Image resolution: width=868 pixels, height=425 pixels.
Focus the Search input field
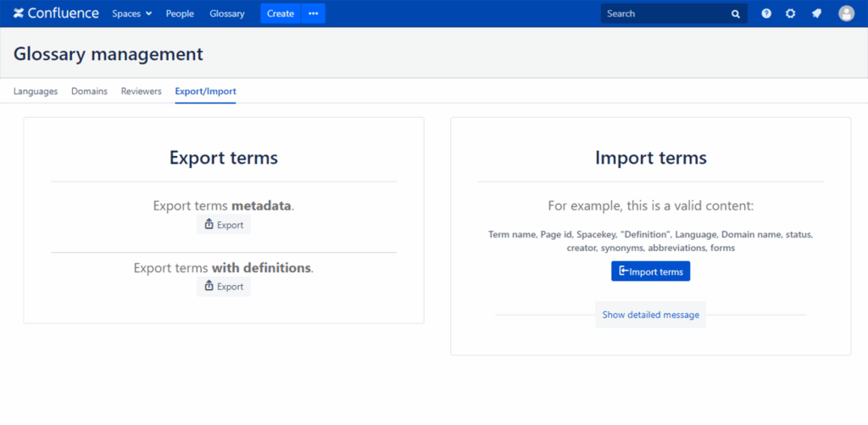pos(664,14)
